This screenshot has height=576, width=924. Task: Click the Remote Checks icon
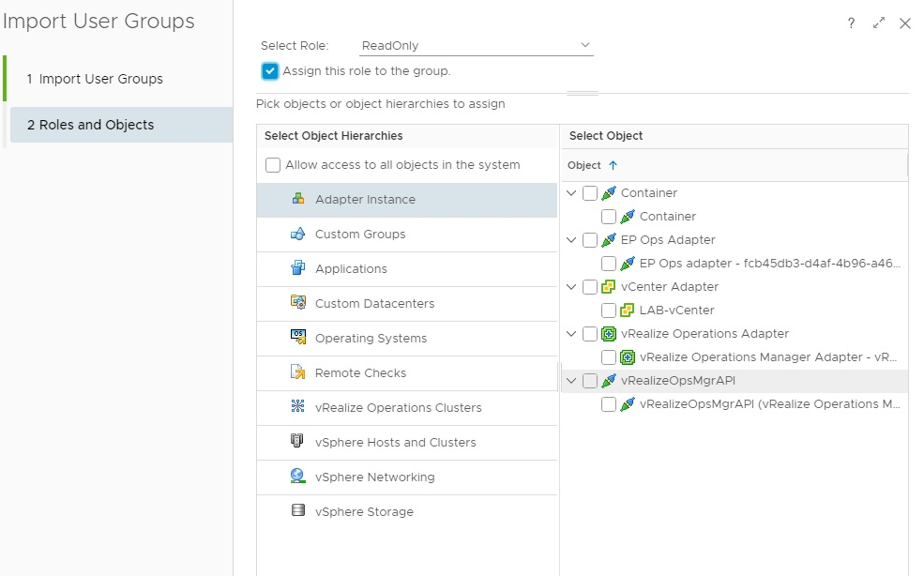(x=298, y=372)
